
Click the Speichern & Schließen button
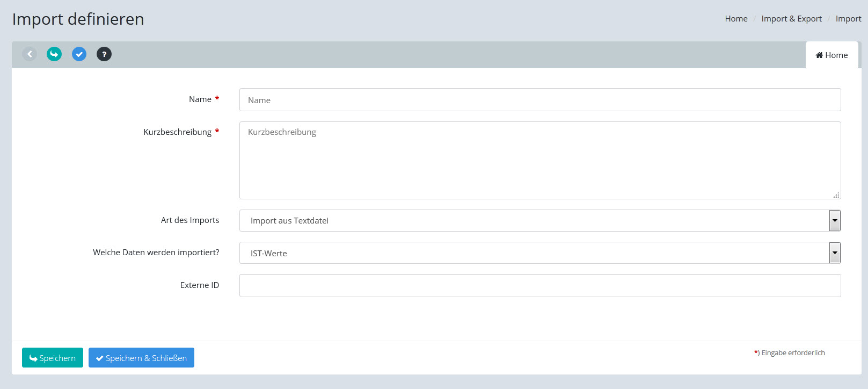[141, 358]
